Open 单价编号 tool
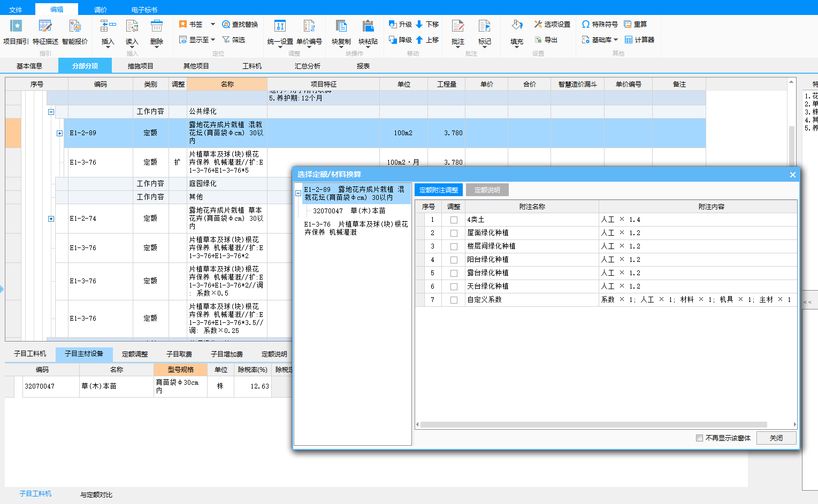 pos(309,33)
